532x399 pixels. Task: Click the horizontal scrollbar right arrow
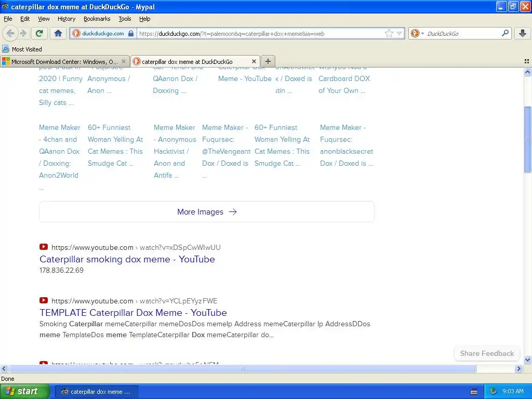coord(518,368)
